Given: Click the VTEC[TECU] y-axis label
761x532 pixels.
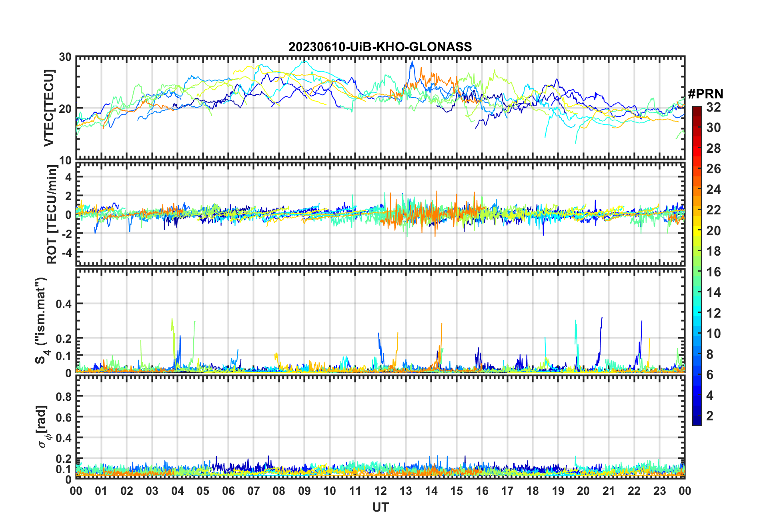Looking at the screenshot, I should (49, 108).
